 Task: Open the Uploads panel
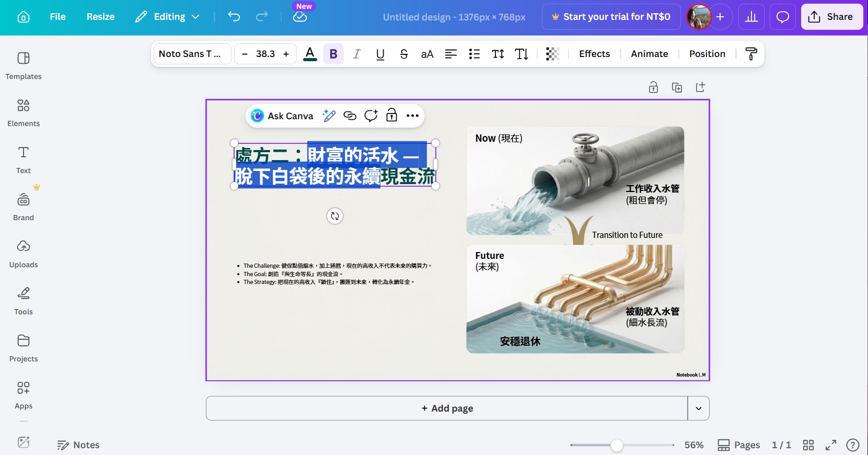[24, 254]
